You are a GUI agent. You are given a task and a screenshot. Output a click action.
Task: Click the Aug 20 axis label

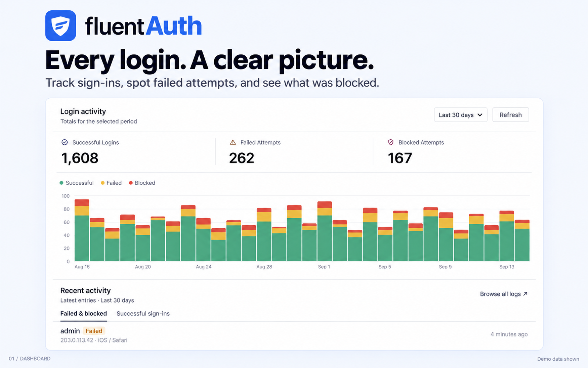143,267
